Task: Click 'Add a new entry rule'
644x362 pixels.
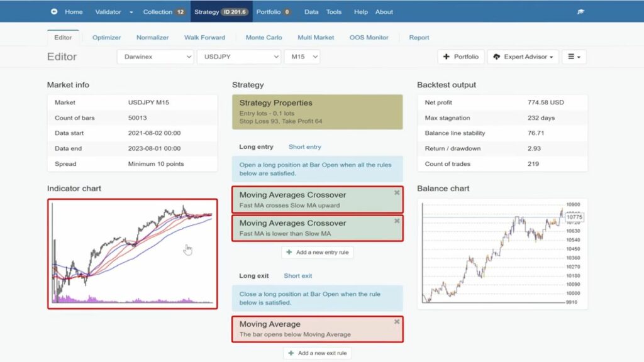Action: (x=318, y=252)
